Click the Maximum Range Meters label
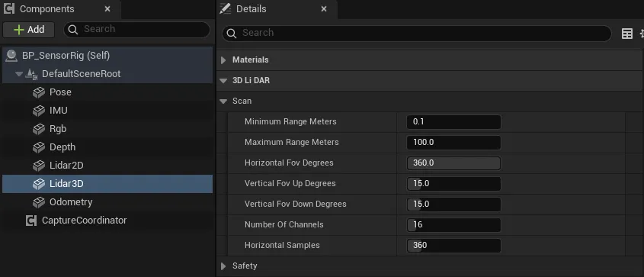This screenshot has height=277, width=644. pyautogui.click(x=292, y=142)
